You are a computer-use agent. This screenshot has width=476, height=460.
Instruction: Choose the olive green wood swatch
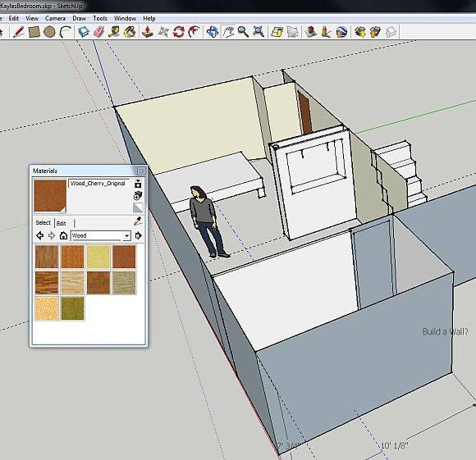pyautogui.click(x=72, y=308)
